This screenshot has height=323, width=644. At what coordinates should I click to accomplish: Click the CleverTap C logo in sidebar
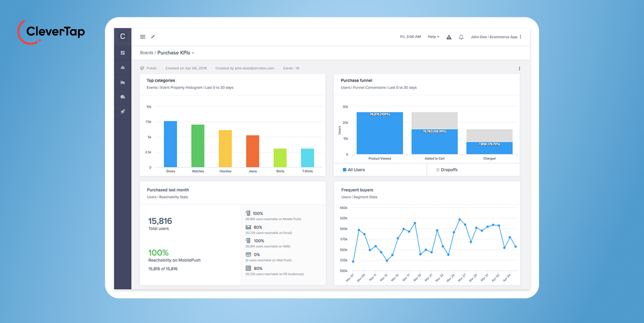pos(122,37)
